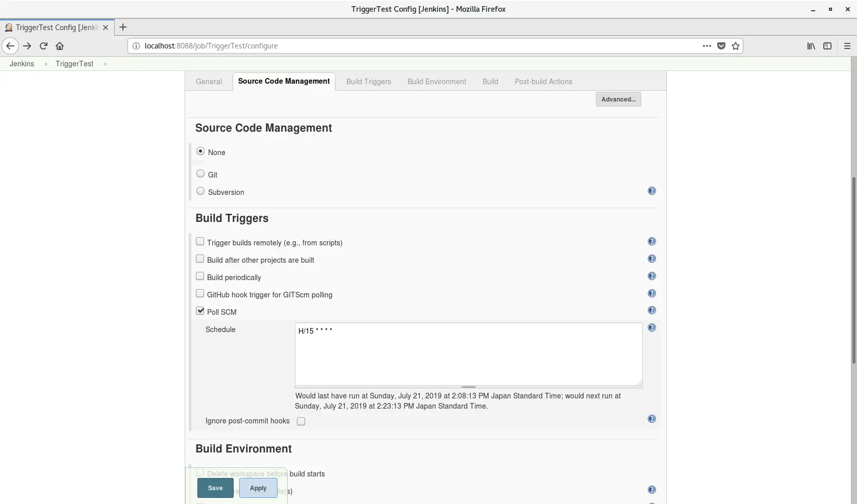Bookmark this page star icon
This screenshot has height=504, width=857.
click(x=736, y=46)
